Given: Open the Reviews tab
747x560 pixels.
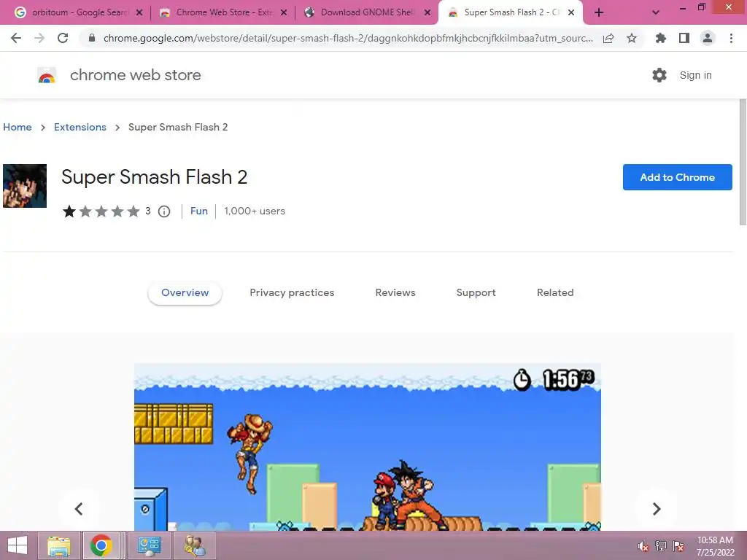Looking at the screenshot, I should tap(395, 293).
